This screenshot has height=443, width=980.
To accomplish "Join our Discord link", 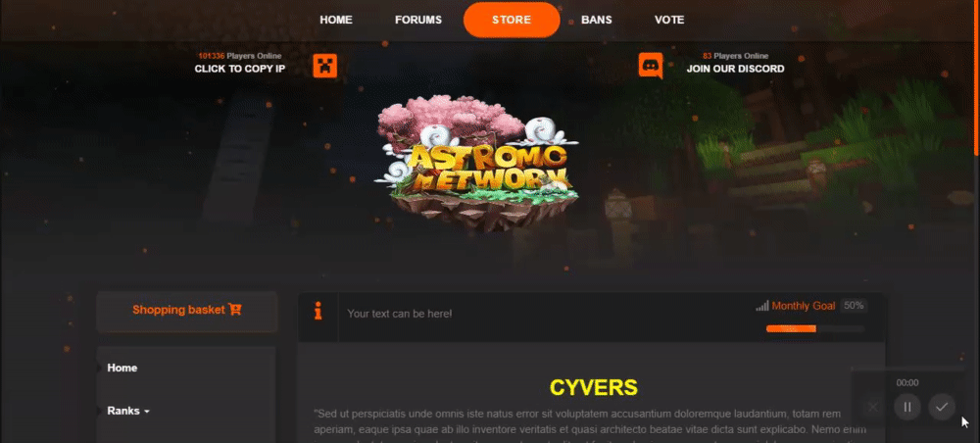I will click(x=735, y=69).
